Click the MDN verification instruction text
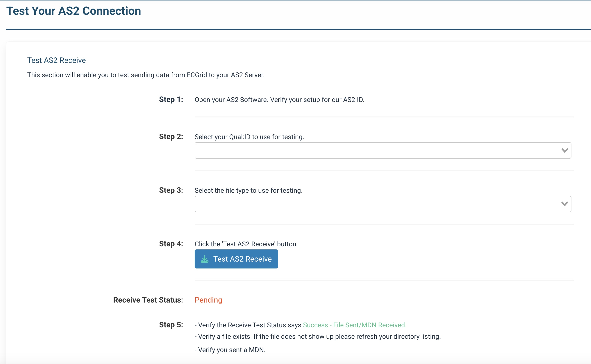 (x=229, y=350)
